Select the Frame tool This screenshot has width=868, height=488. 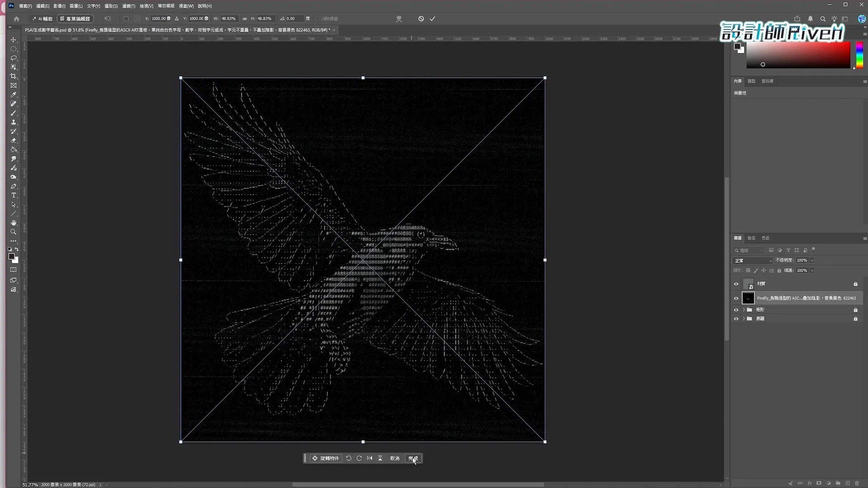tap(13, 85)
